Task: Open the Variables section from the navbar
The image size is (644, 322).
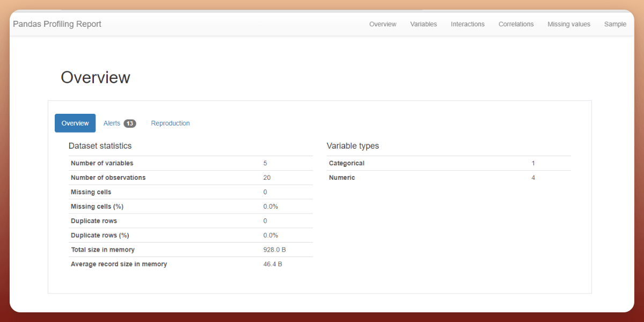Action: (423, 24)
